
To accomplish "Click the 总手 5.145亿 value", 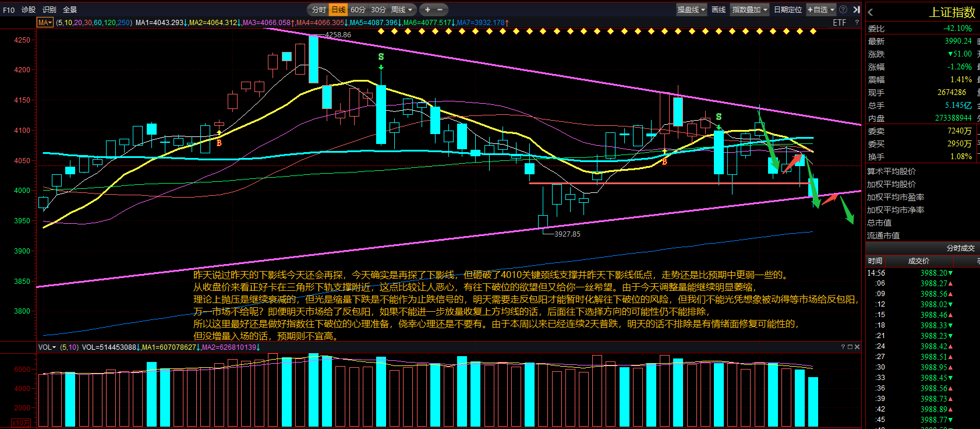I will [958, 106].
